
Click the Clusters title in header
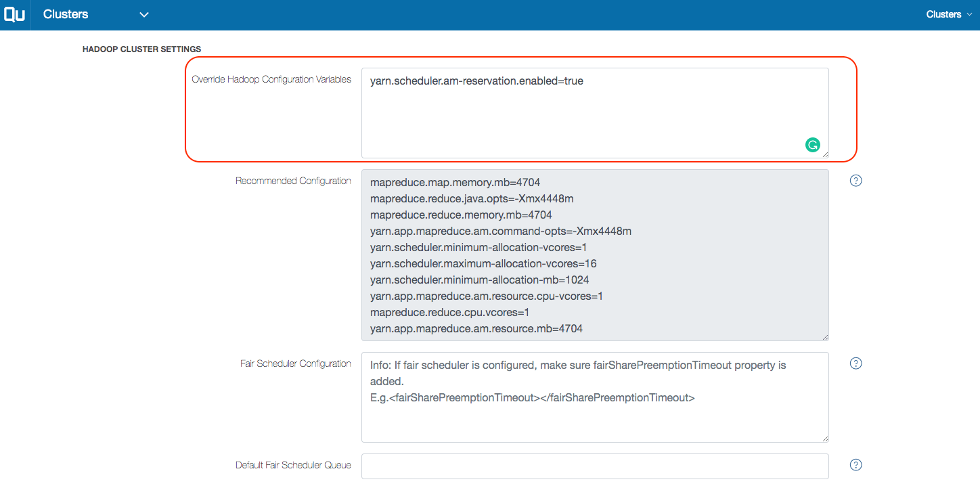pyautogui.click(x=66, y=14)
